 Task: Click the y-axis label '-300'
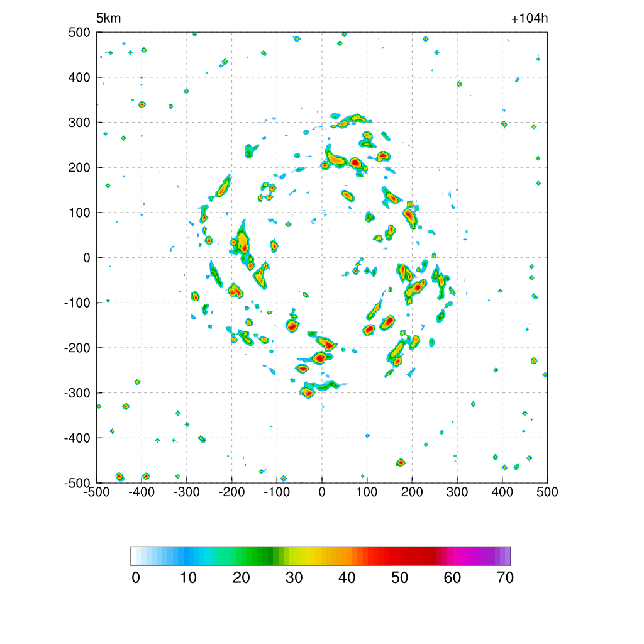[x=77, y=393]
